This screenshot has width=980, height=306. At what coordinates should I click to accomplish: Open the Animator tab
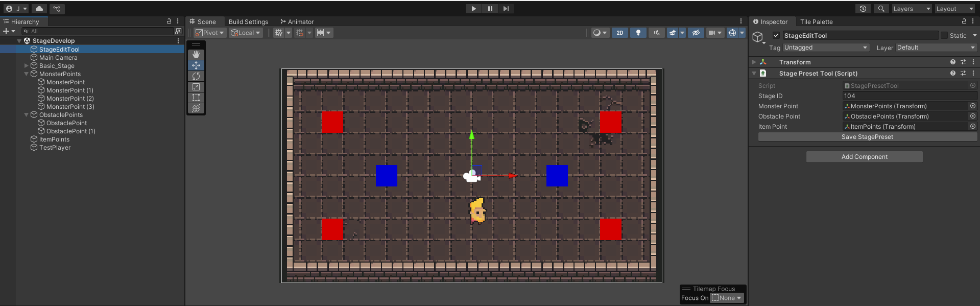pyautogui.click(x=297, y=22)
